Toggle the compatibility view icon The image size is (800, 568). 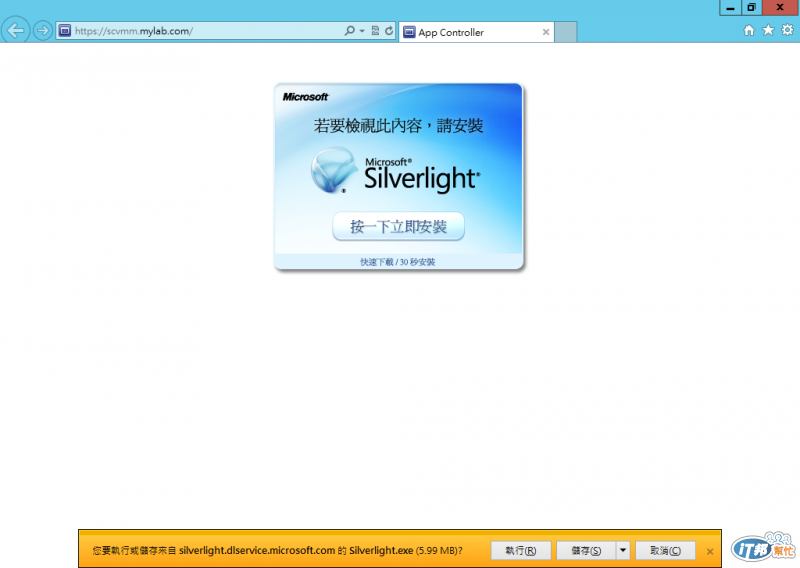click(376, 31)
